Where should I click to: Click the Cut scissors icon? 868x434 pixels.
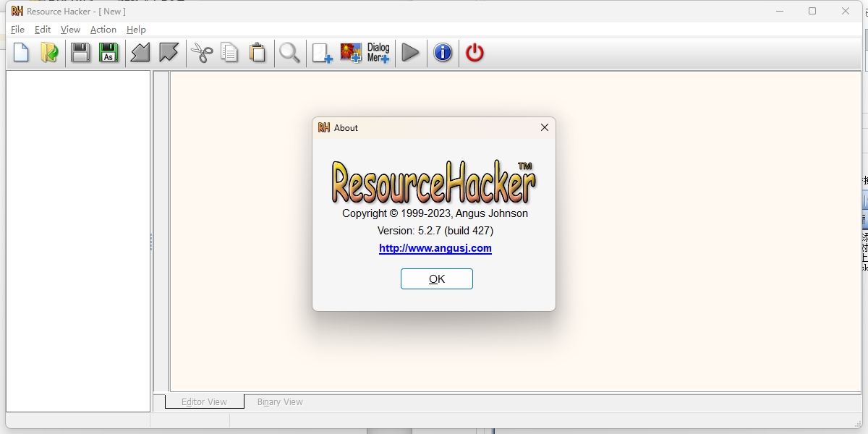[202, 53]
